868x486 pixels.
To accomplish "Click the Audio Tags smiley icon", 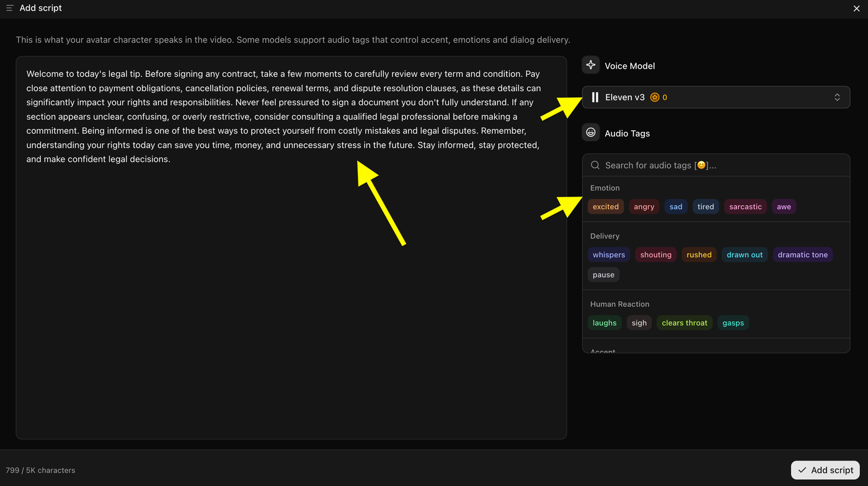I will click(591, 133).
